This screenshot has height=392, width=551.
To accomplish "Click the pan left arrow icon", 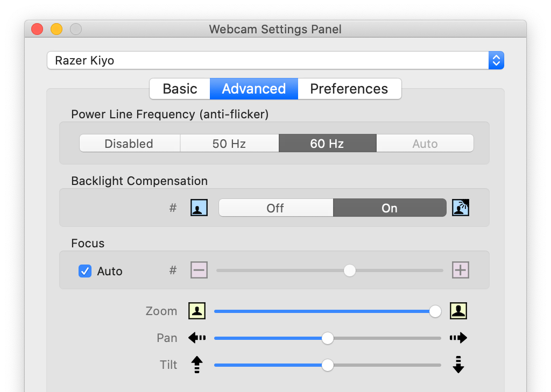I will click(x=197, y=338).
